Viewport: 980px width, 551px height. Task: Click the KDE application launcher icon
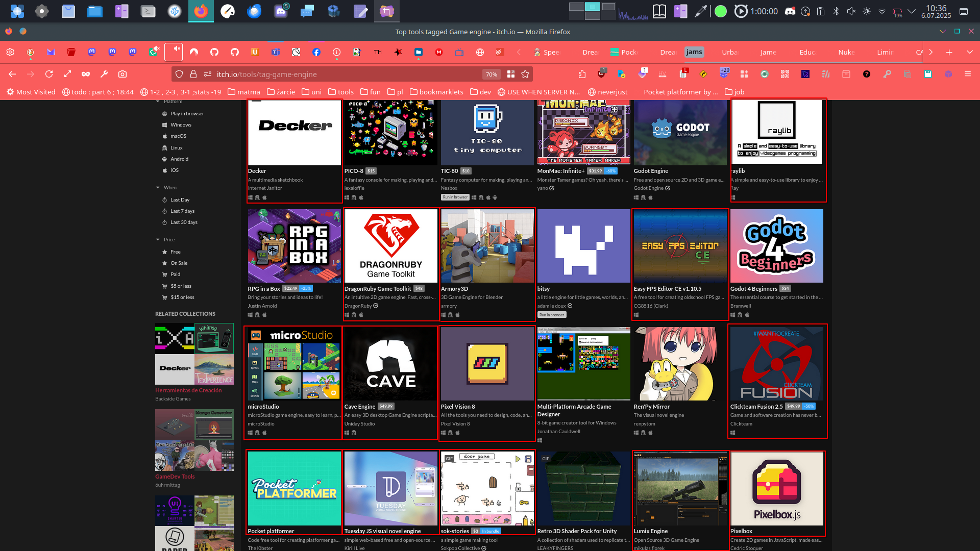point(17,11)
